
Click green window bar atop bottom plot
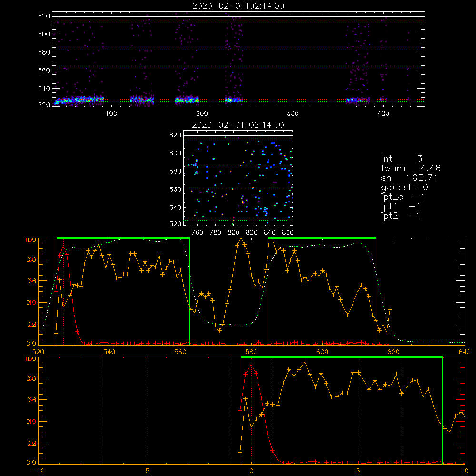[342, 357]
